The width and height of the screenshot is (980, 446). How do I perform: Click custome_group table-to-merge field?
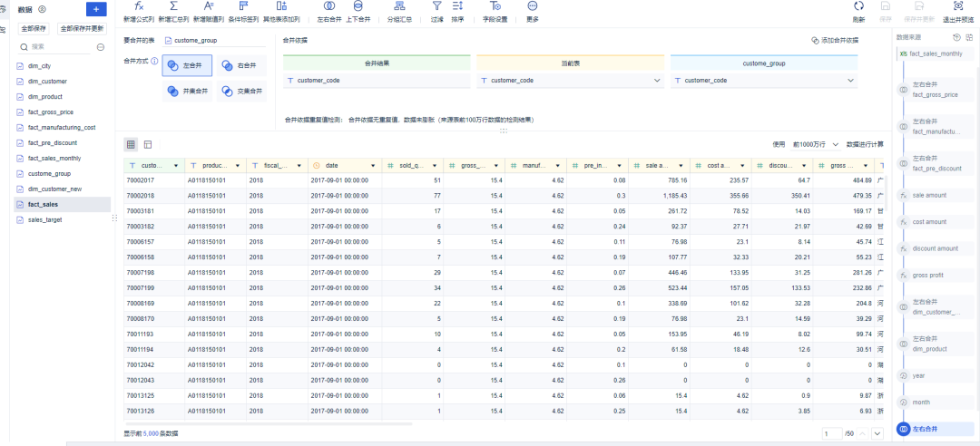[x=214, y=41]
